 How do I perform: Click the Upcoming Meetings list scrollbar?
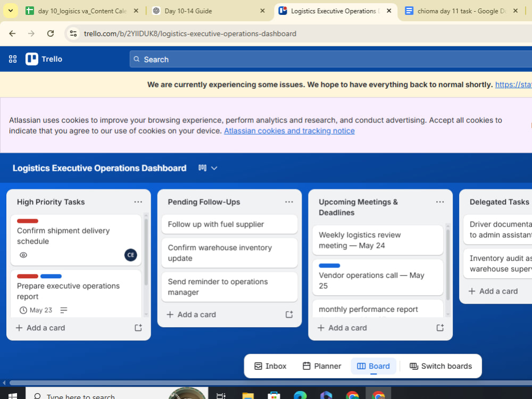(448, 264)
